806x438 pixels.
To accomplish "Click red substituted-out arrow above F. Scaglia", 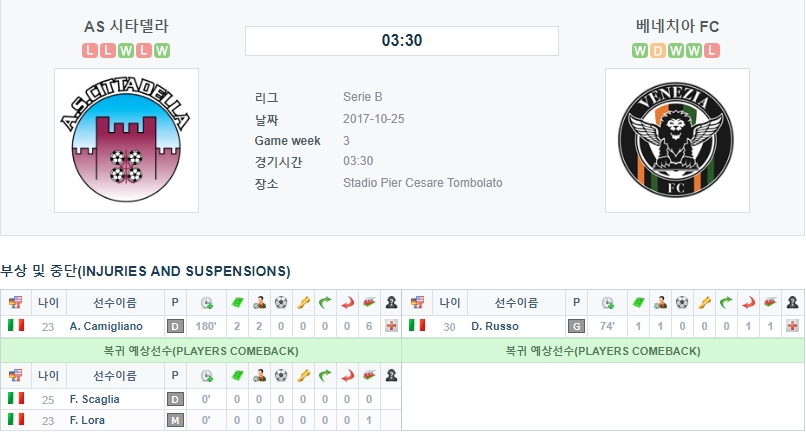I will tap(347, 376).
